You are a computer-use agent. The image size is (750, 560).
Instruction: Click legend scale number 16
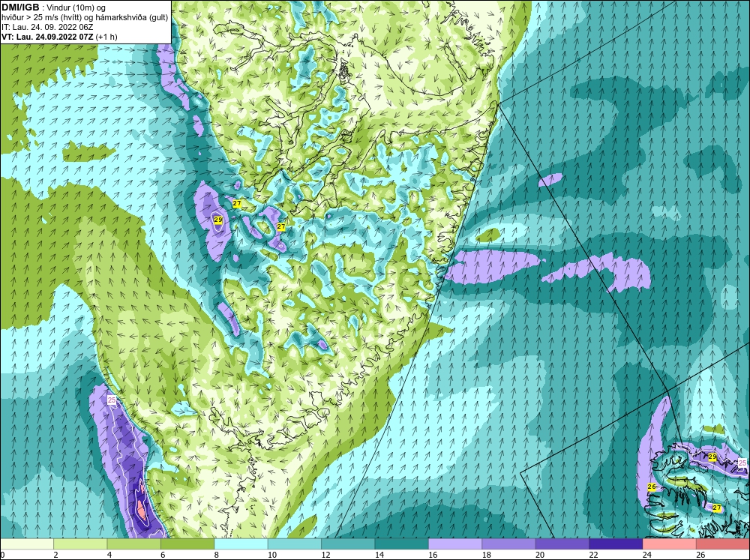pos(433,555)
